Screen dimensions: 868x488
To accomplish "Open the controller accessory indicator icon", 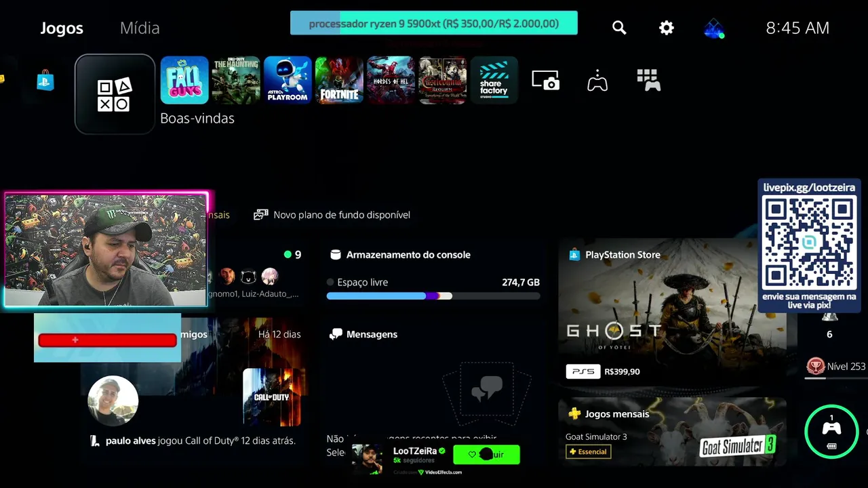I will point(831,432).
